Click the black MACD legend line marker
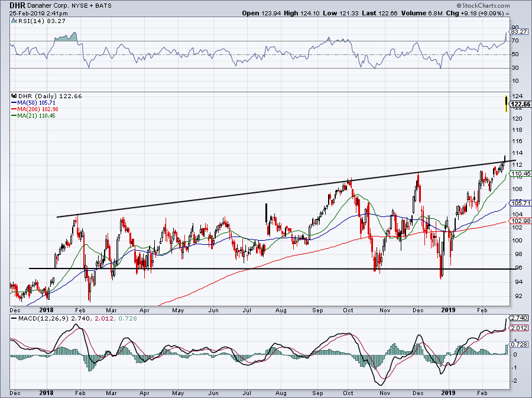 point(14,319)
